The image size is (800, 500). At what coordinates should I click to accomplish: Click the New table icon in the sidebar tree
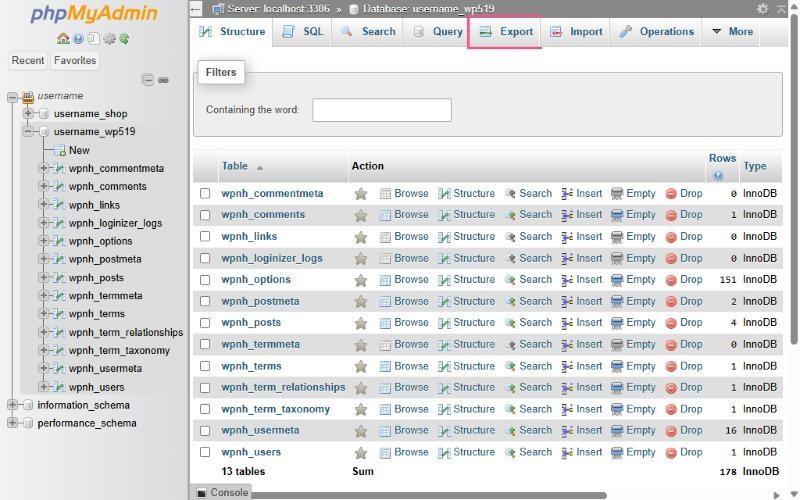coord(60,151)
